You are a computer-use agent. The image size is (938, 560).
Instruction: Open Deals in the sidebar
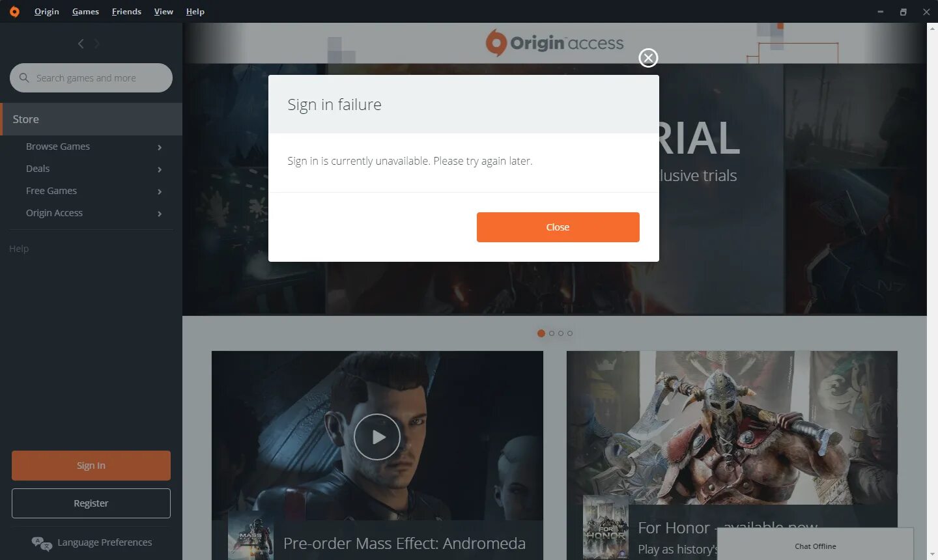point(38,169)
